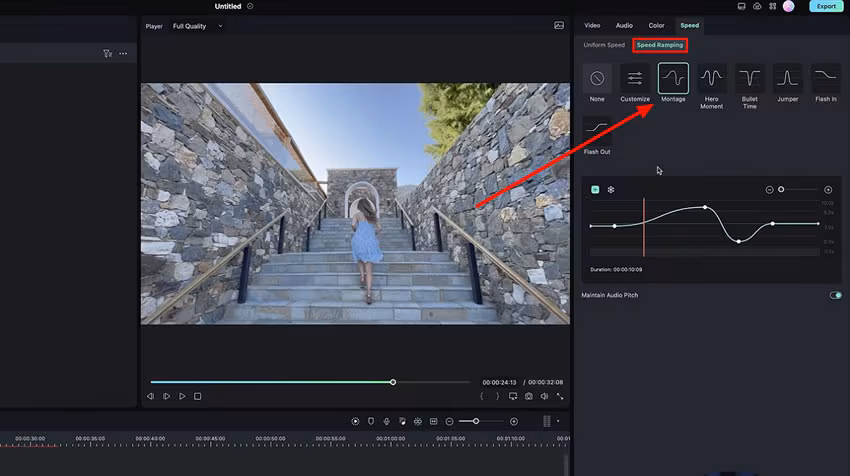Open player volume speaker icon
850x476 pixels.
point(544,396)
